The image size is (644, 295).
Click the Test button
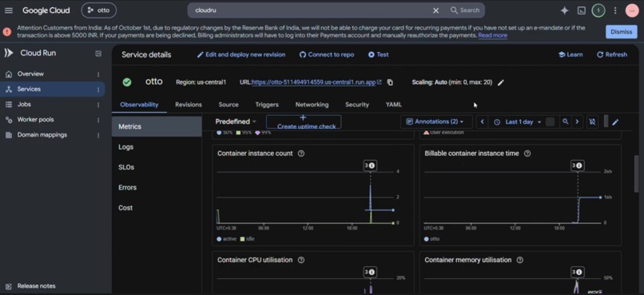pyautogui.click(x=378, y=54)
